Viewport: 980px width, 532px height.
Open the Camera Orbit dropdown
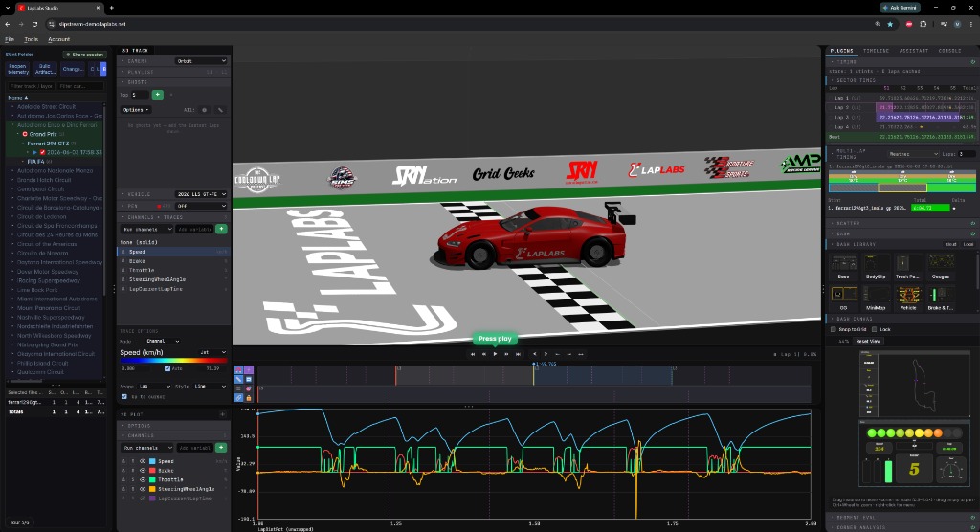(x=201, y=61)
